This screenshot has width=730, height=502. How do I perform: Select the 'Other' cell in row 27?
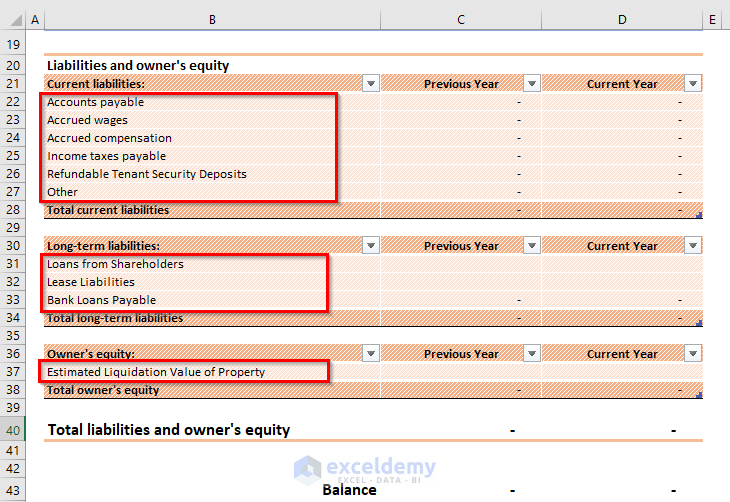click(212, 192)
